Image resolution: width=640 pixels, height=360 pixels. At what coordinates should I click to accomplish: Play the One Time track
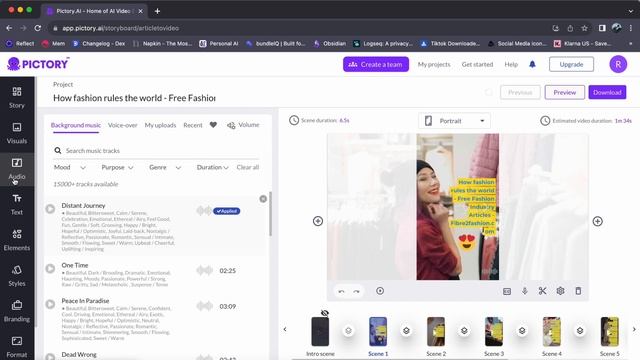50,269
